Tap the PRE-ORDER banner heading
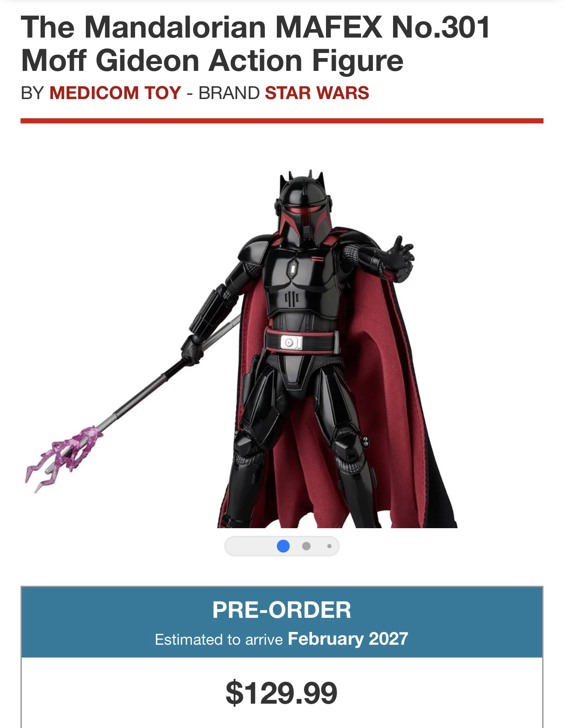 pyautogui.click(x=282, y=610)
